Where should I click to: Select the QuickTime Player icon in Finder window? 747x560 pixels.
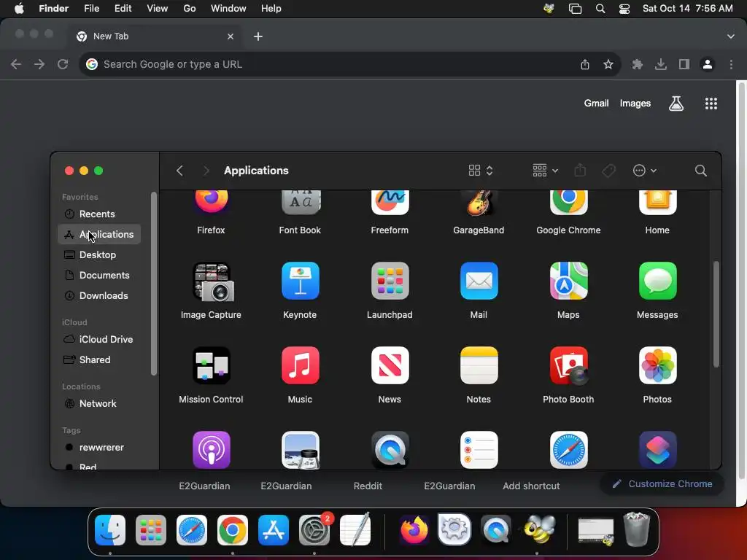390,450
